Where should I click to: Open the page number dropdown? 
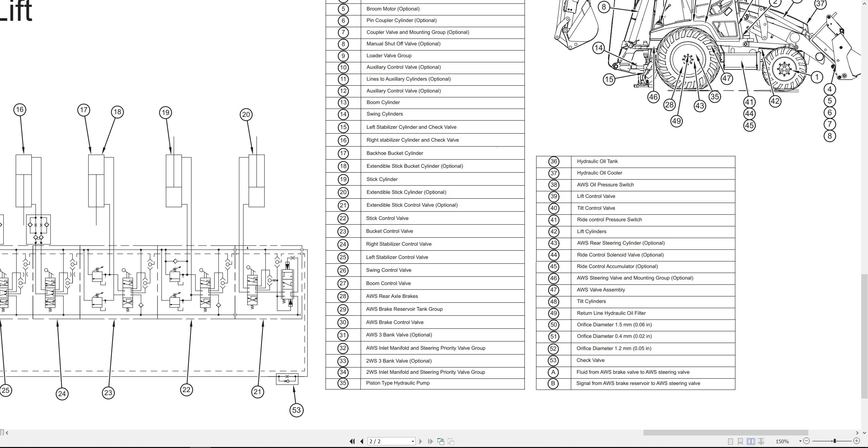(413, 441)
